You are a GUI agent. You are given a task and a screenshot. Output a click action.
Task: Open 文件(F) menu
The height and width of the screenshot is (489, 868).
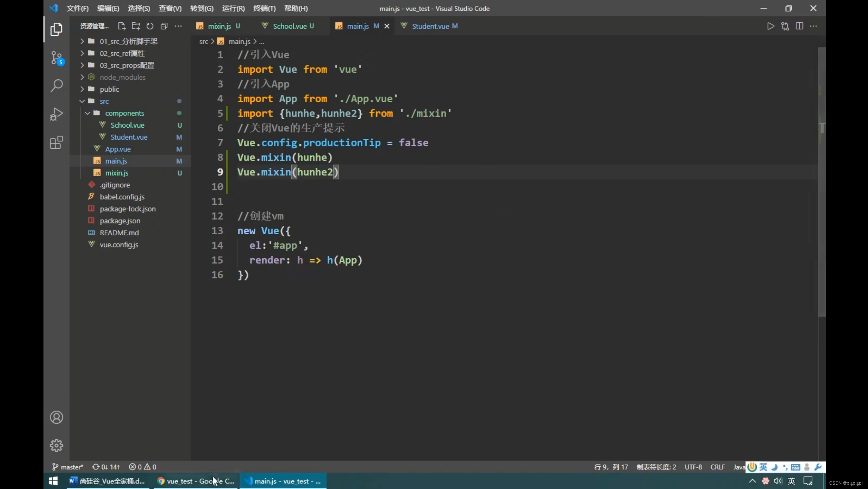coord(77,8)
